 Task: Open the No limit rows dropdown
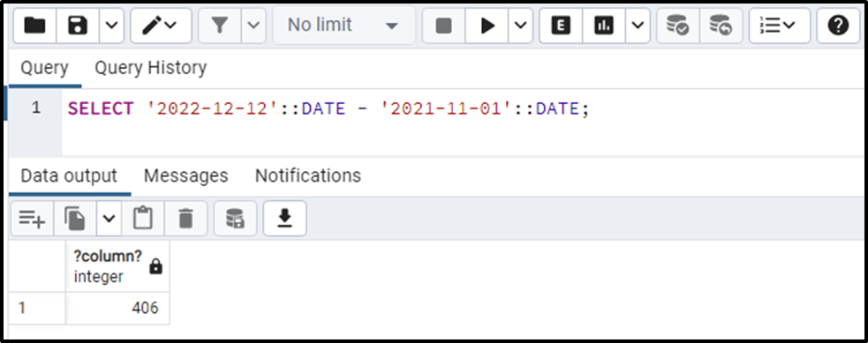(x=343, y=26)
